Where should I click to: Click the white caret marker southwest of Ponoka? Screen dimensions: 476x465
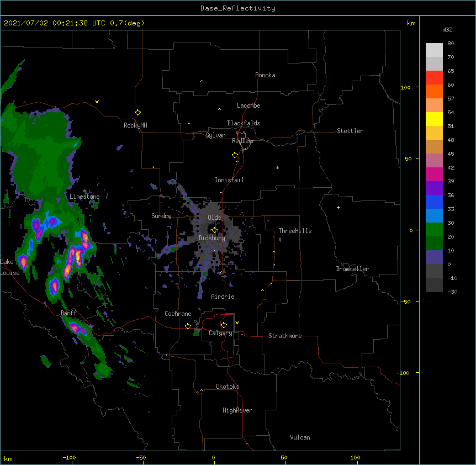(202, 81)
